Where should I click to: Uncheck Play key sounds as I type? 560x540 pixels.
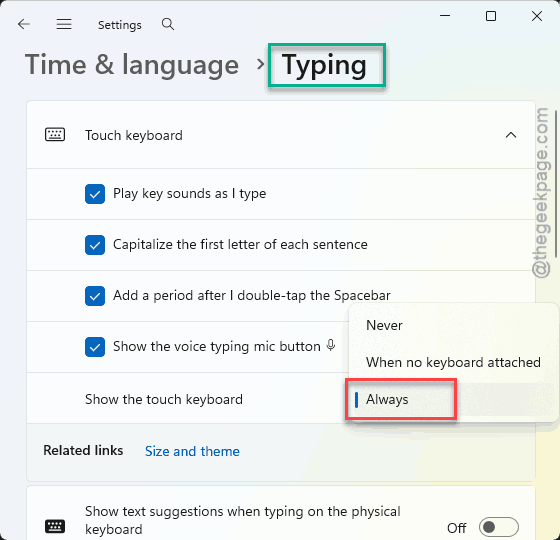pyautogui.click(x=95, y=194)
